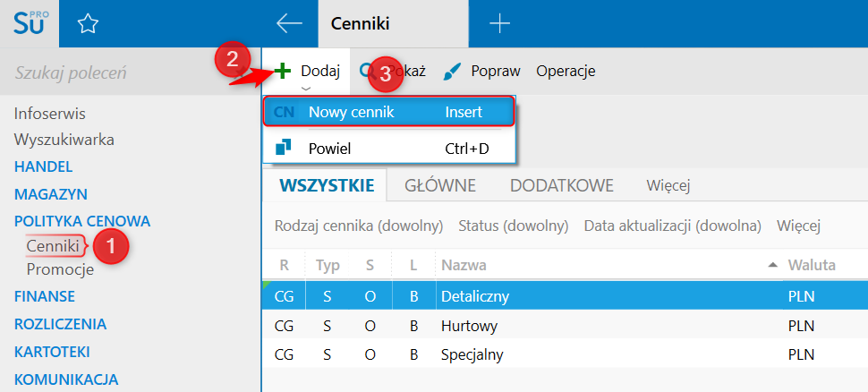
Task: Open Promocje in the sidebar
Action: click(x=60, y=269)
